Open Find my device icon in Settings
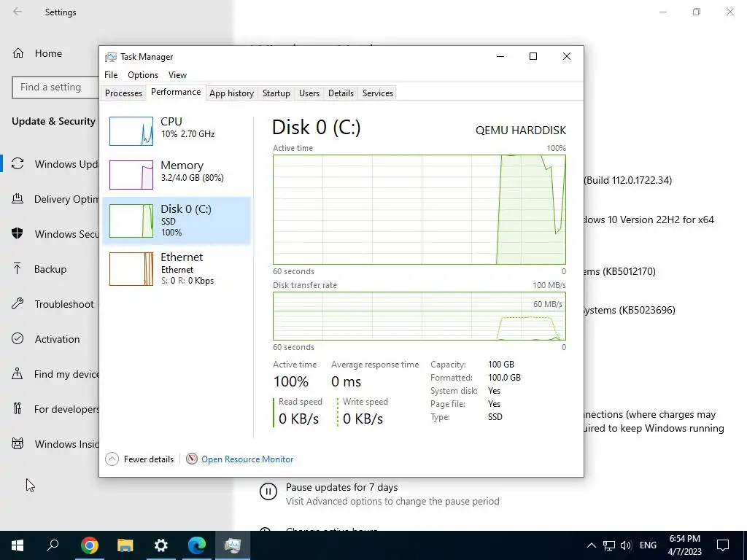 click(18, 374)
